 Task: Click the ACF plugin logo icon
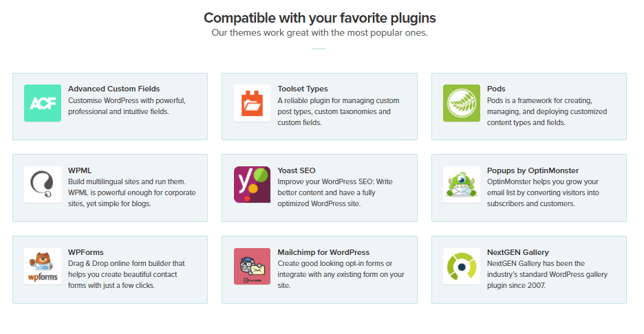pos(43,103)
